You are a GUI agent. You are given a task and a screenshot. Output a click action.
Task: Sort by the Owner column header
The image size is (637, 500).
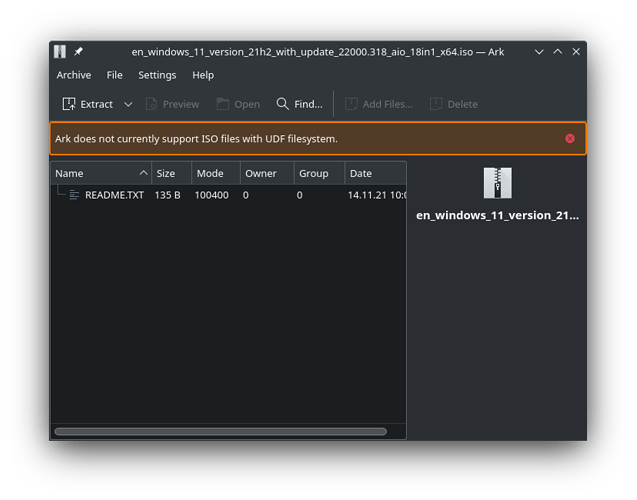tap(267, 173)
